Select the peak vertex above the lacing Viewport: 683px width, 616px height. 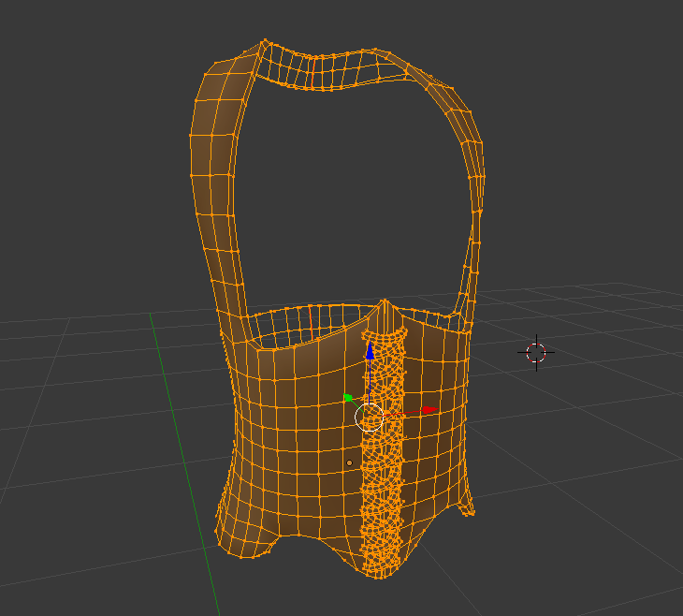[x=385, y=301]
